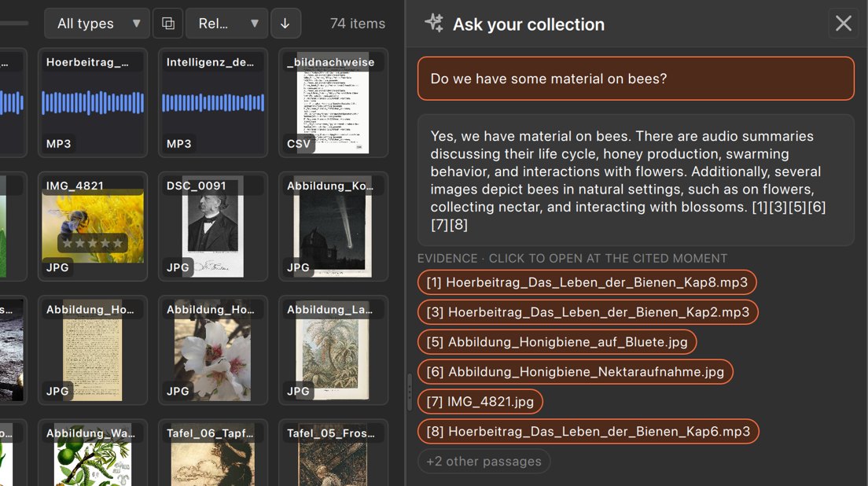
Task: Select the Hoerbeitrag_ MP3 audio item
Action: point(93,103)
